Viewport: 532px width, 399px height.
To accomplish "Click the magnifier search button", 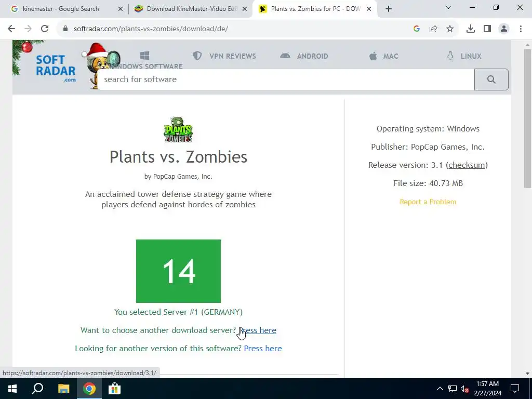I will point(491,79).
